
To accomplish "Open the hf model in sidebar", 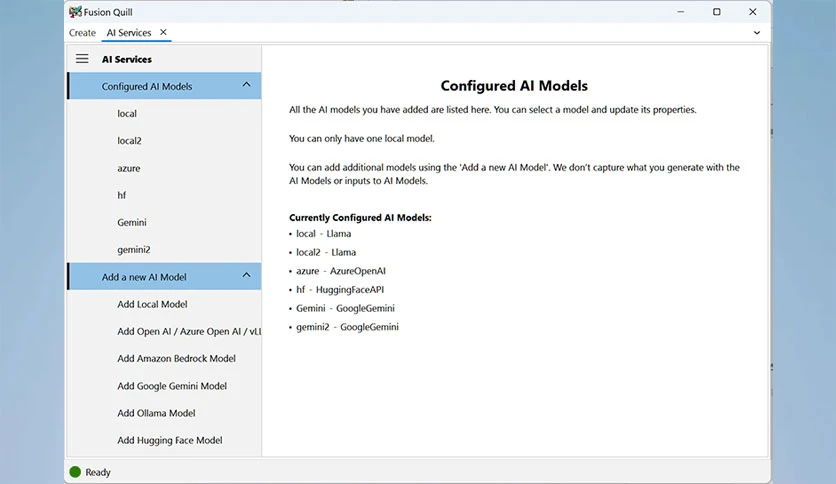I will pos(164,195).
